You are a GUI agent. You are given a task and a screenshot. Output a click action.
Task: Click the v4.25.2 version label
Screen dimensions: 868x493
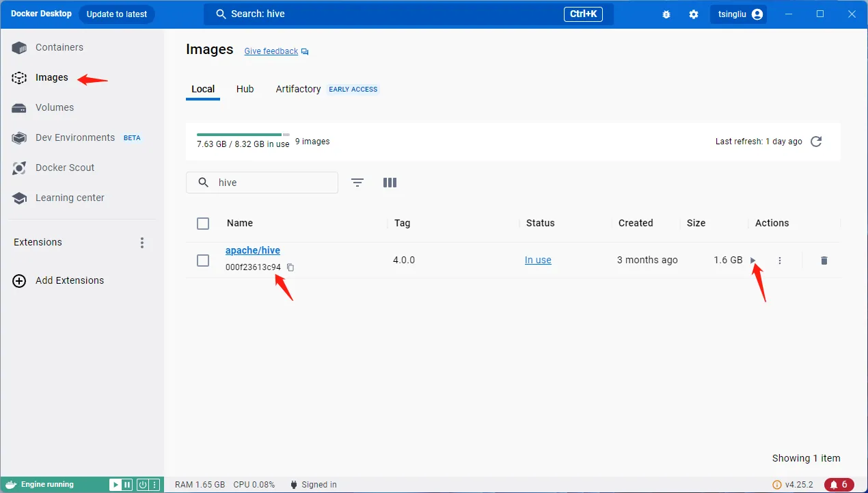(799, 485)
